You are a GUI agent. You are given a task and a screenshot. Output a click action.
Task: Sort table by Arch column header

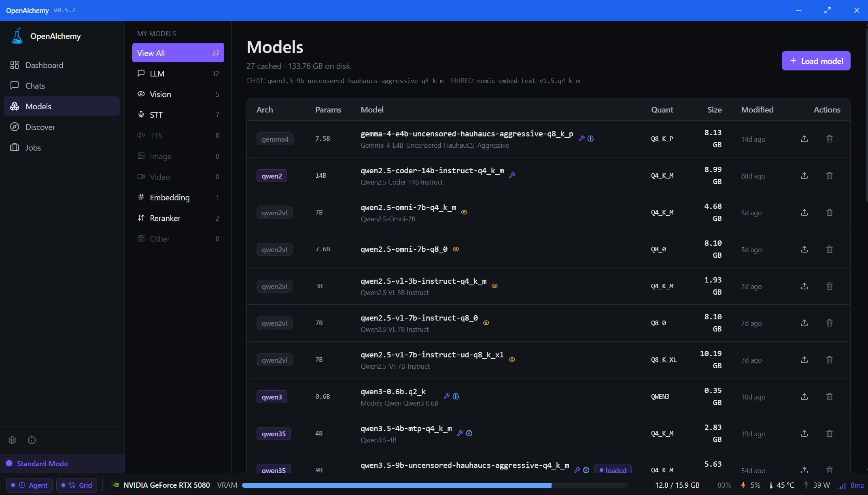pos(265,110)
